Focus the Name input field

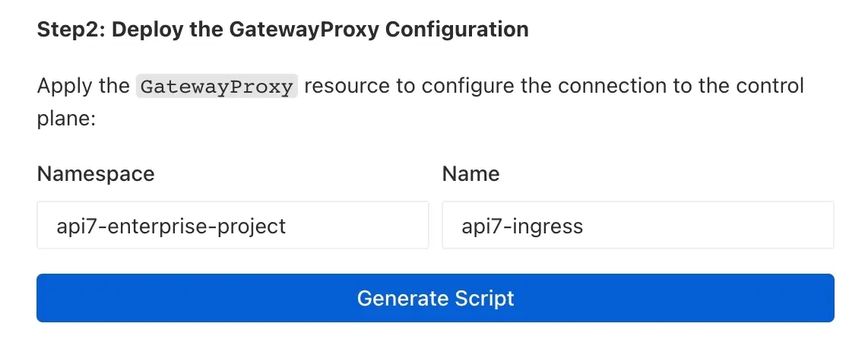pyautogui.click(x=637, y=226)
